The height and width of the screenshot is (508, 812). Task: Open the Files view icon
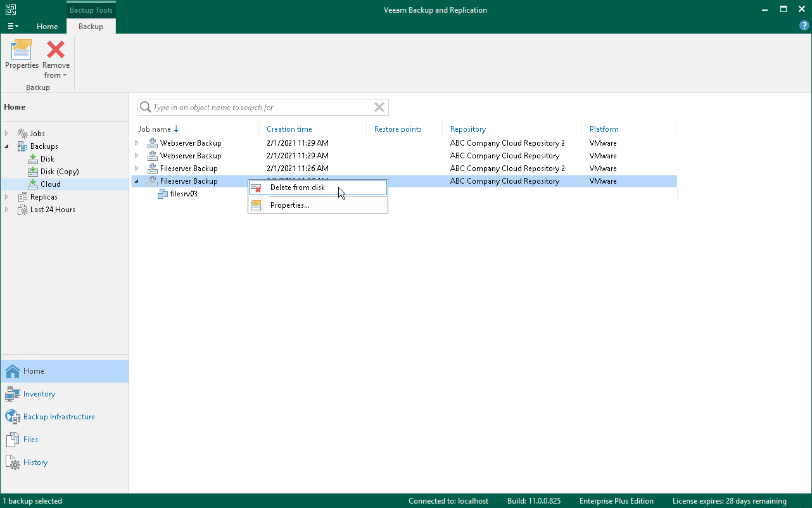pos(13,440)
